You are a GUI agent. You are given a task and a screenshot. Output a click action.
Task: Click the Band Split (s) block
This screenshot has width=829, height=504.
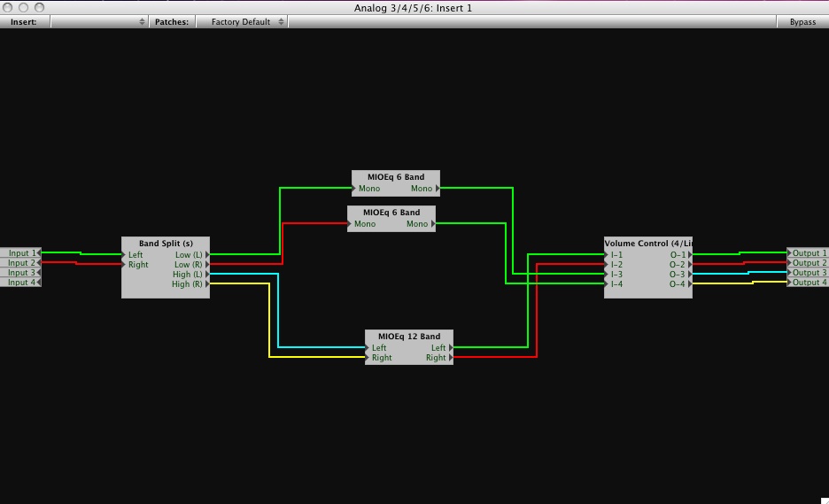(x=166, y=243)
